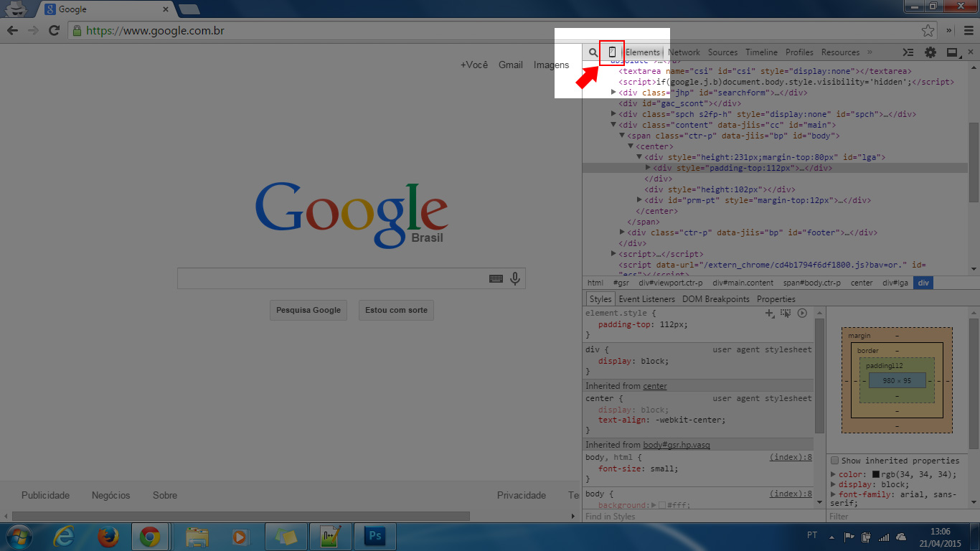Image resolution: width=980 pixels, height=551 pixels.
Task: Open the Gmail link
Action: tap(510, 65)
